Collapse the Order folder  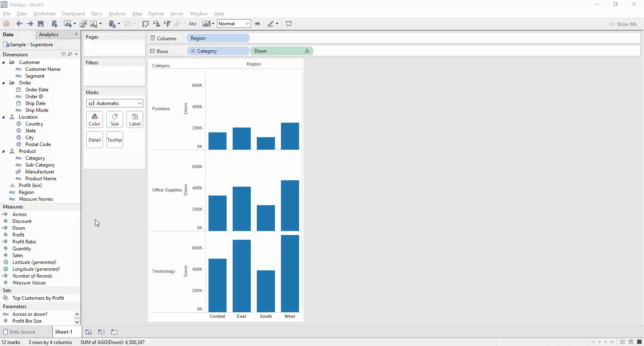click(4, 83)
